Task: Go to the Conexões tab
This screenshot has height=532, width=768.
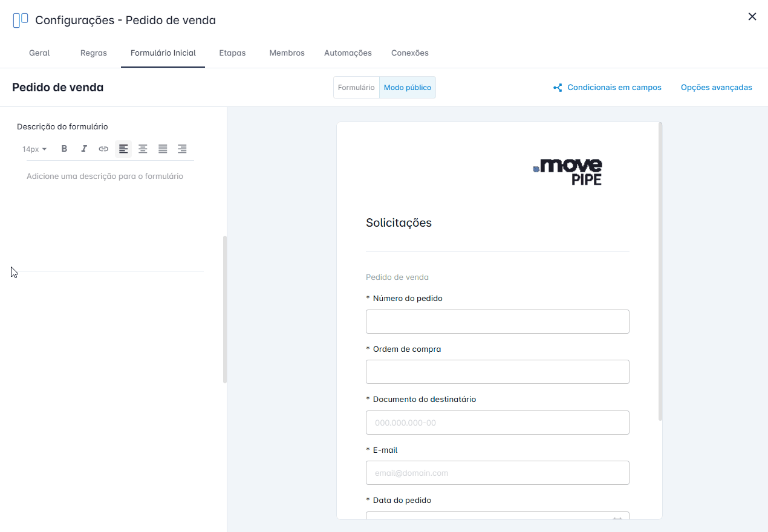Action: (x=410, y=53)
